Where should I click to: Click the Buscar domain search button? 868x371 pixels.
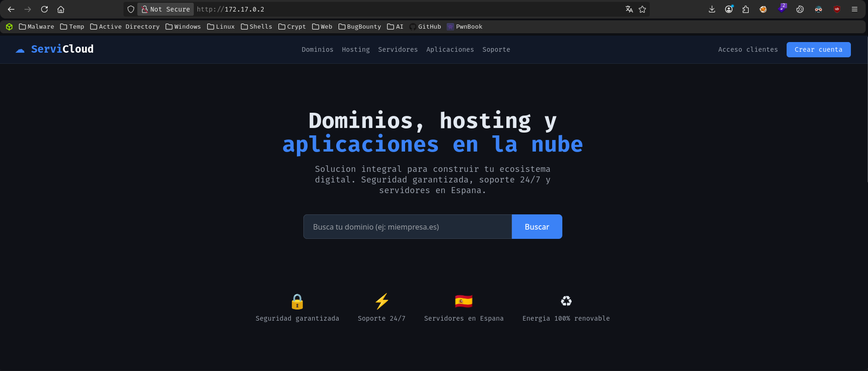coord(537,227)
